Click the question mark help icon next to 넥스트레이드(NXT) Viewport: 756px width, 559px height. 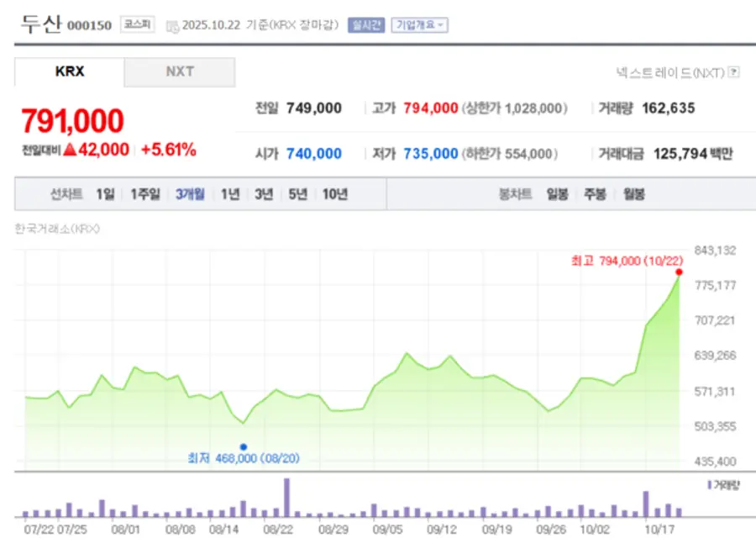(733, 72)
